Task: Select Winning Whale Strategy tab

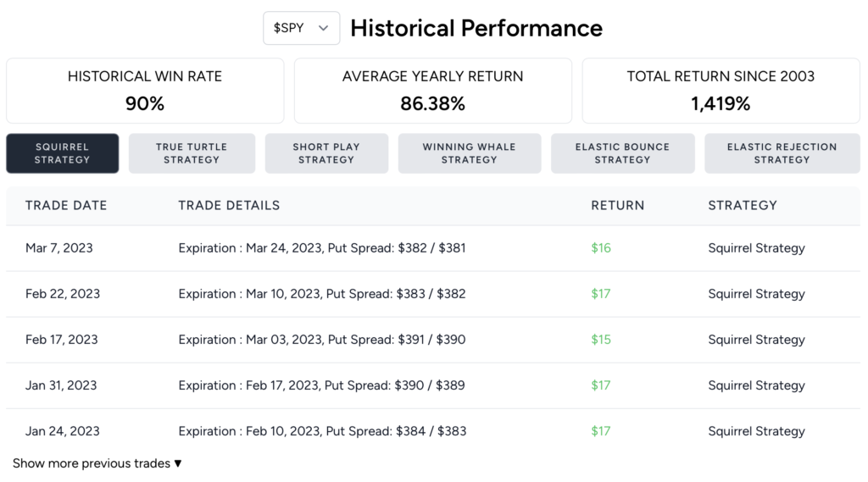Action: coord(470,153)
